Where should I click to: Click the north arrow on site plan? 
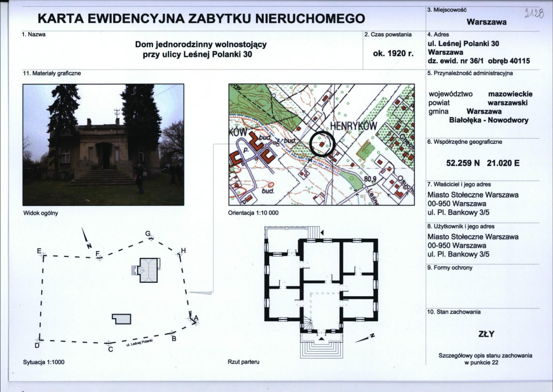(x=86, y=238)
